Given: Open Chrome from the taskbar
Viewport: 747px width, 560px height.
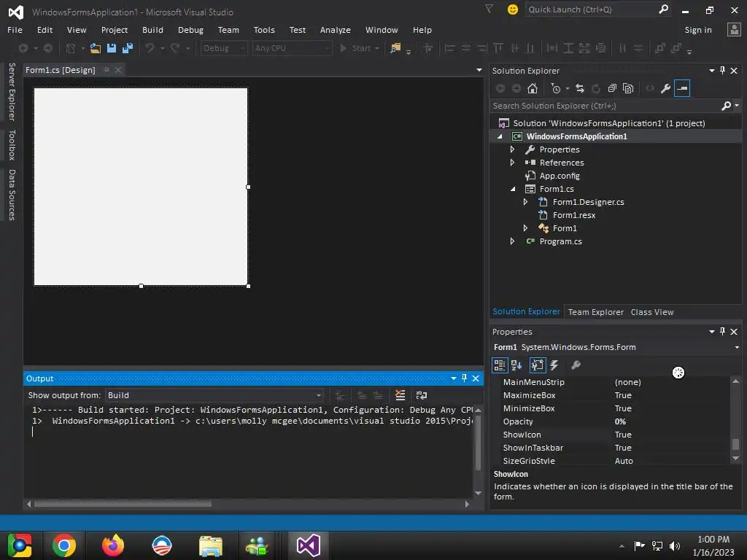Looking at the screenshot, I should click(64, 545).
